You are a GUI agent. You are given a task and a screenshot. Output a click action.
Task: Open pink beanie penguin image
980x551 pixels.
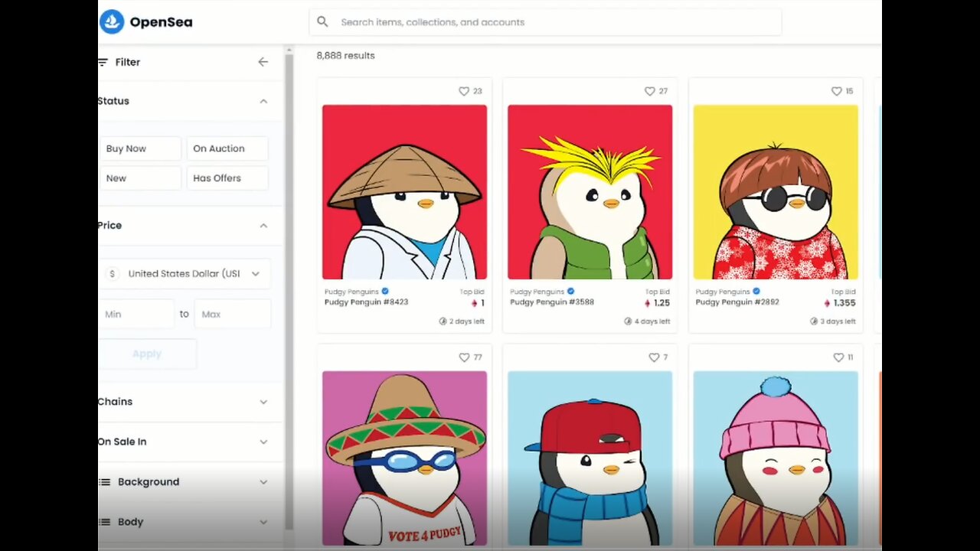coord(776,458)
